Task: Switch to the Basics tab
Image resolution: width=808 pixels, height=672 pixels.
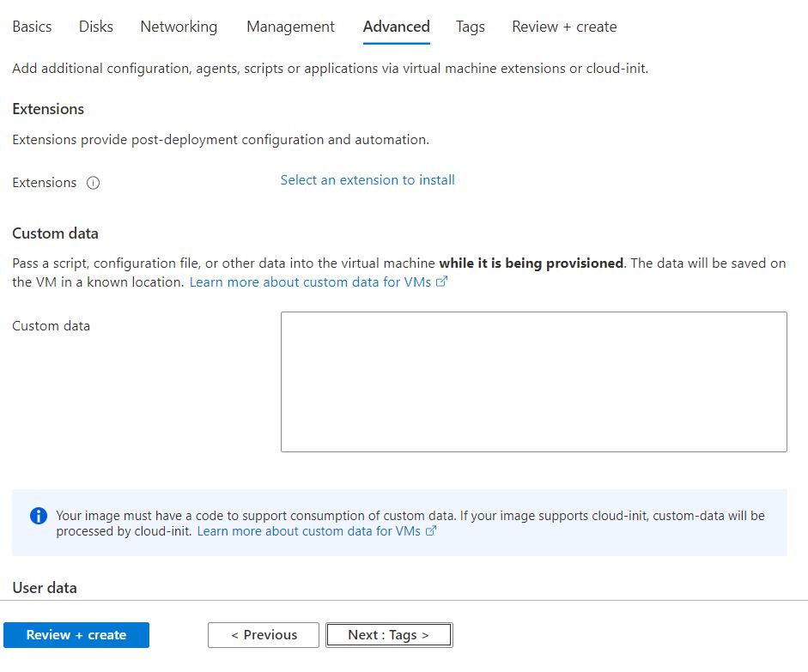Action: 32,27
